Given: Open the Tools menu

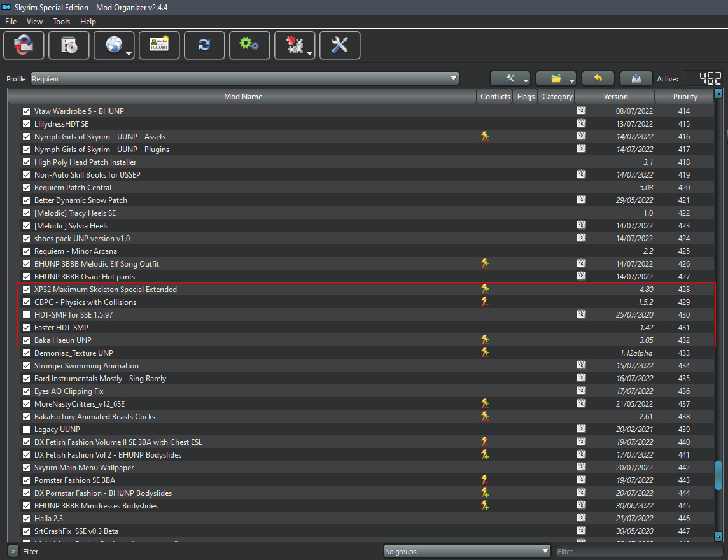Looking at the screenshot, I should point(62,22).
